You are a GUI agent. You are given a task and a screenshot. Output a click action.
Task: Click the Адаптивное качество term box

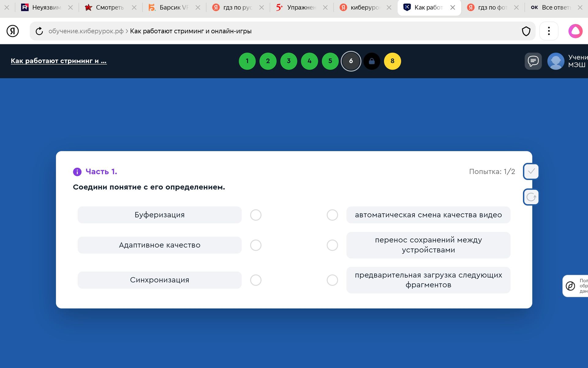click(x=160, y=245)
